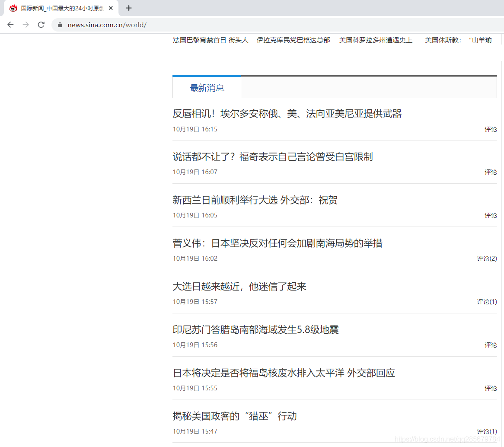Screen dimensions: 504x447
Task: View comments on the 菅义伟 article
Action: 487,258
